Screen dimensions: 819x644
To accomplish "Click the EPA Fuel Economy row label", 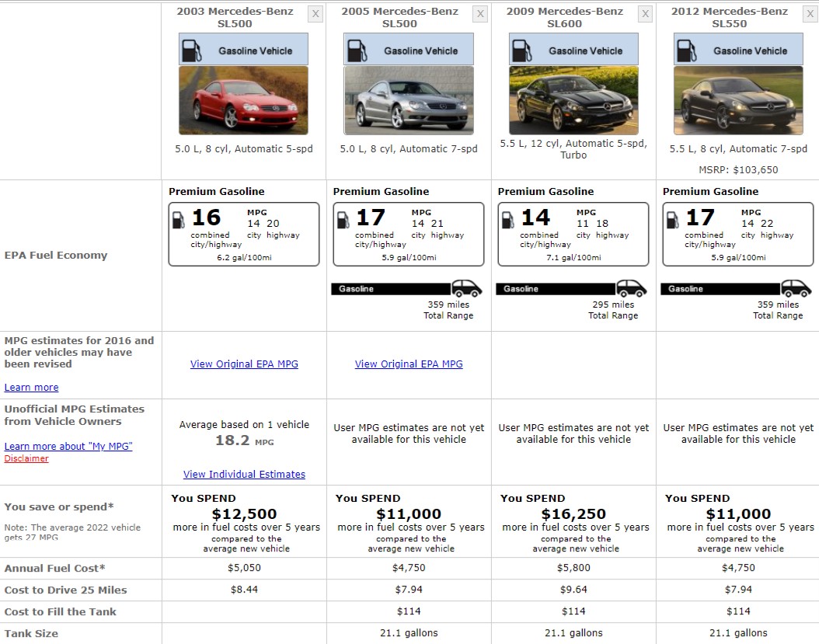I will [56, 256].
